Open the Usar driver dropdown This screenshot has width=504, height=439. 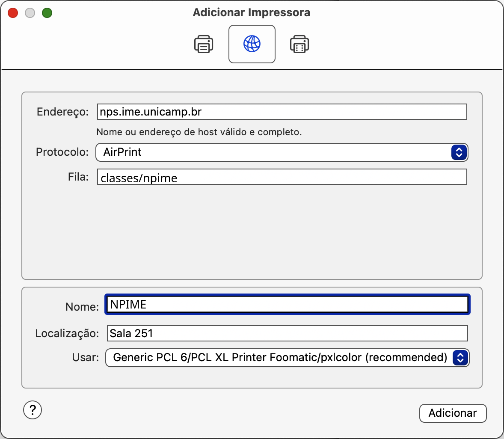[x=288, y=357]
